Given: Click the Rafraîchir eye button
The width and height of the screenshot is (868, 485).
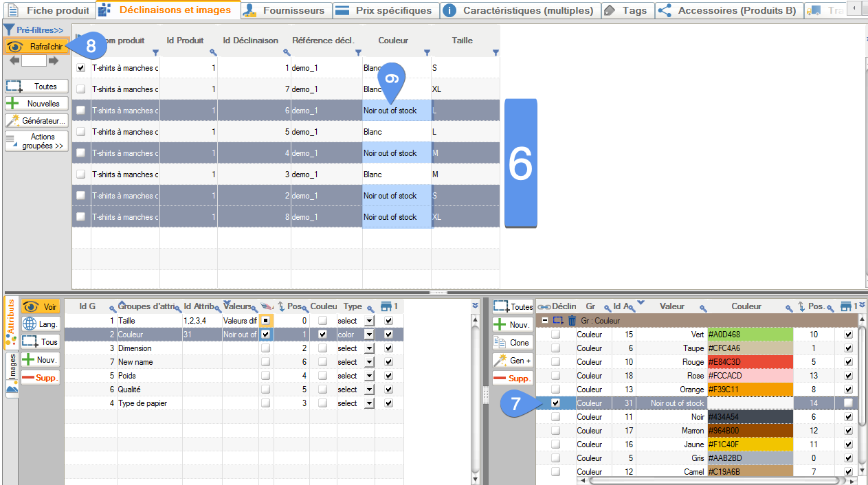Looking at the screenshot, I should tap(36, 46).
